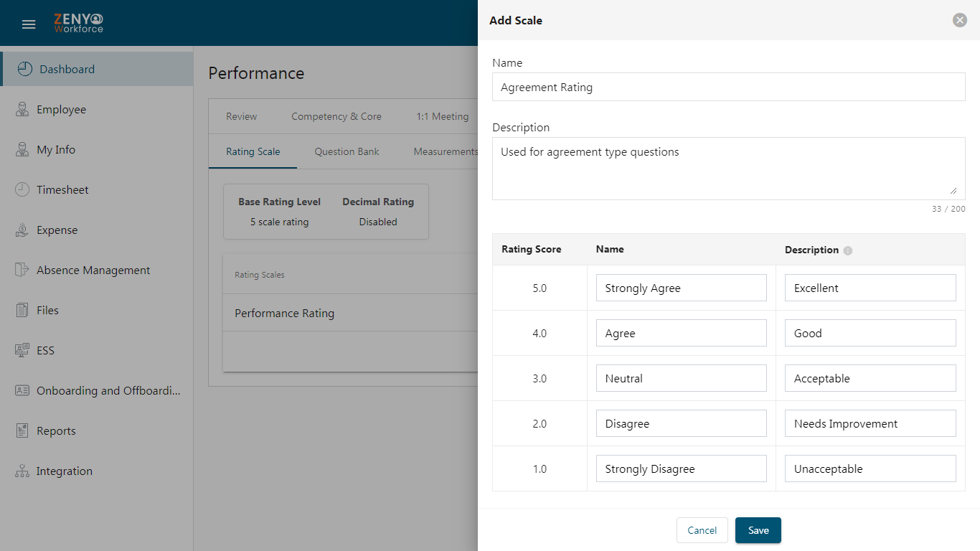Click the 5.0 rating score cell
This screenshot has height=551, width=980.
(540, 288)
